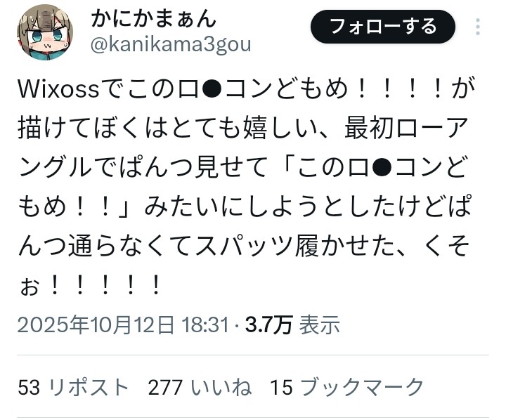Click the tweet line starting with 描けてぼくは

point(242,128)
